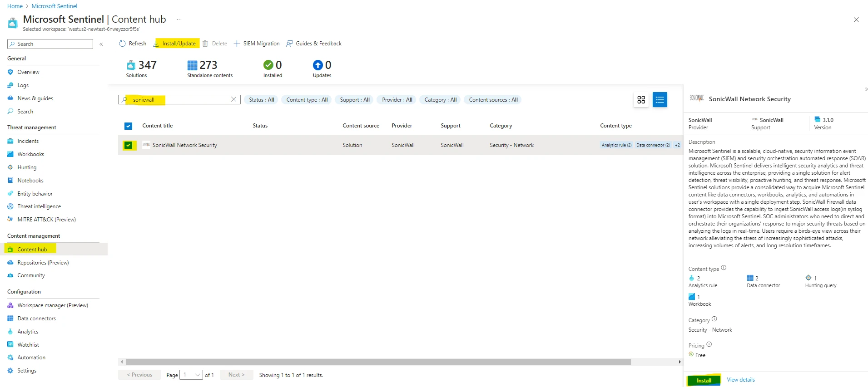Open the Content type : All filter

pos(307,100)
